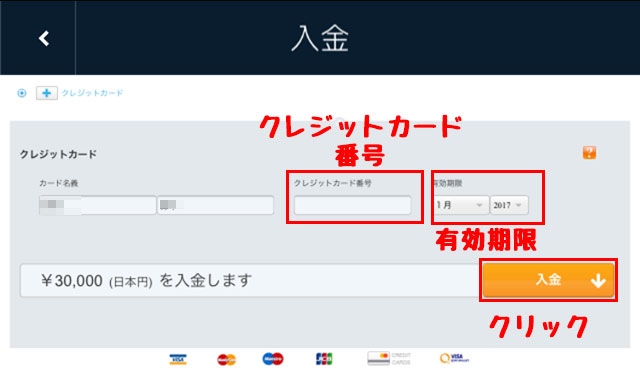
Task: Click the ¥30,000 を入金します amount text
Action: [146, 281]
